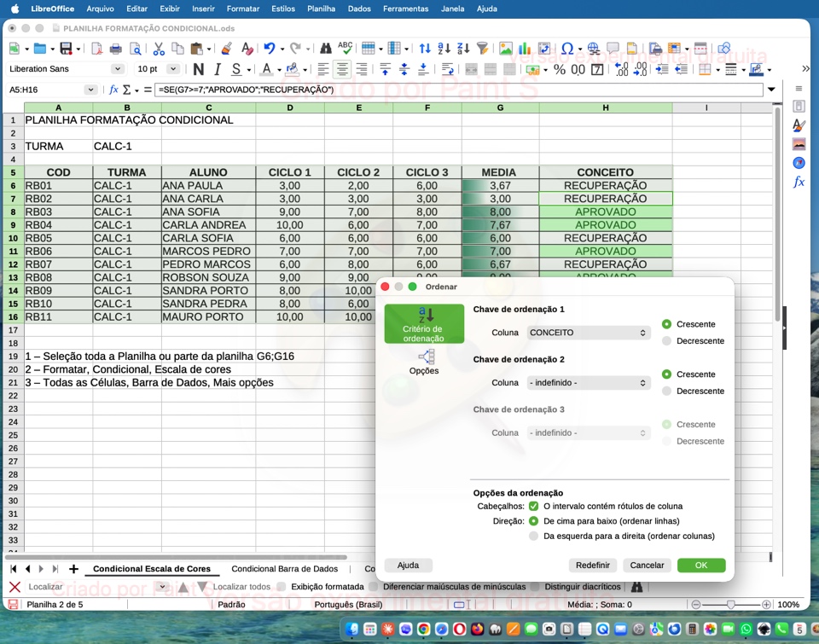This screenshot has width=819, height=644.
Task: Toggle the AutoFilter funnel icon
Action: coord(483,49)
